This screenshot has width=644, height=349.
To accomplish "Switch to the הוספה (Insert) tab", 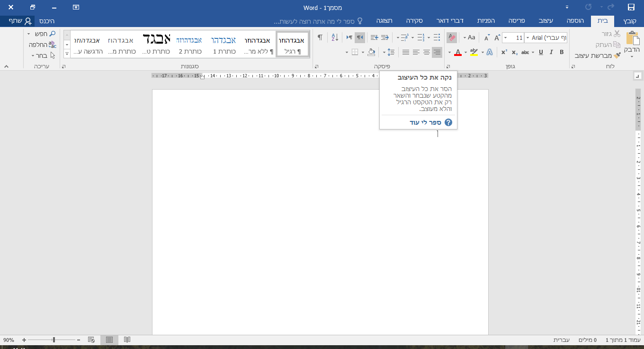I will coord(575,21).
